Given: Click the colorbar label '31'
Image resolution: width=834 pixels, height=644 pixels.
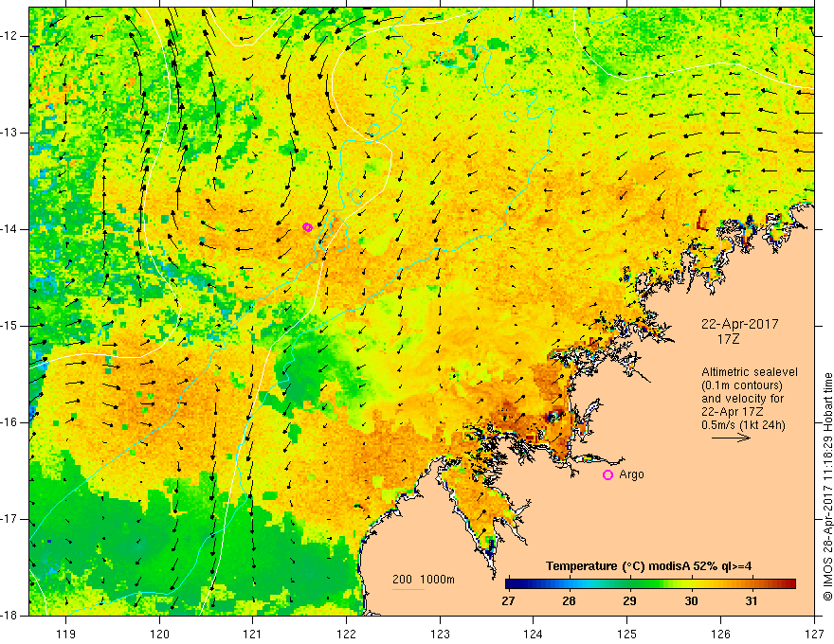Looking at the screenshot, I should pos(751,601).
